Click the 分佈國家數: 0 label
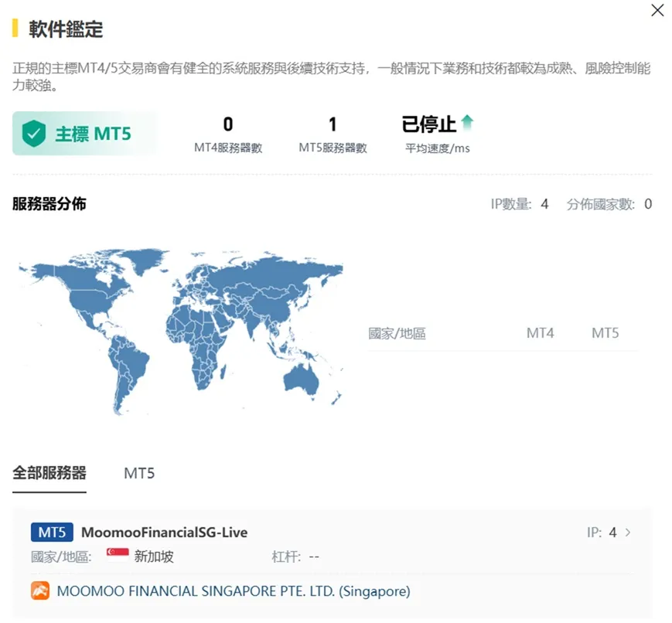This screenshot has width=672, height=623. point(609,204)
